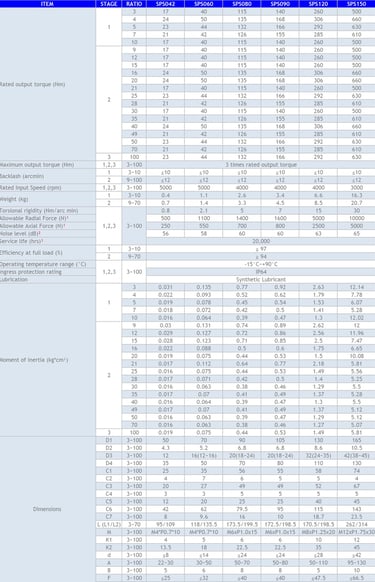Click the 'Weight (kg)' row label
The image size is (375, 582).
click(x=15, y=199)
